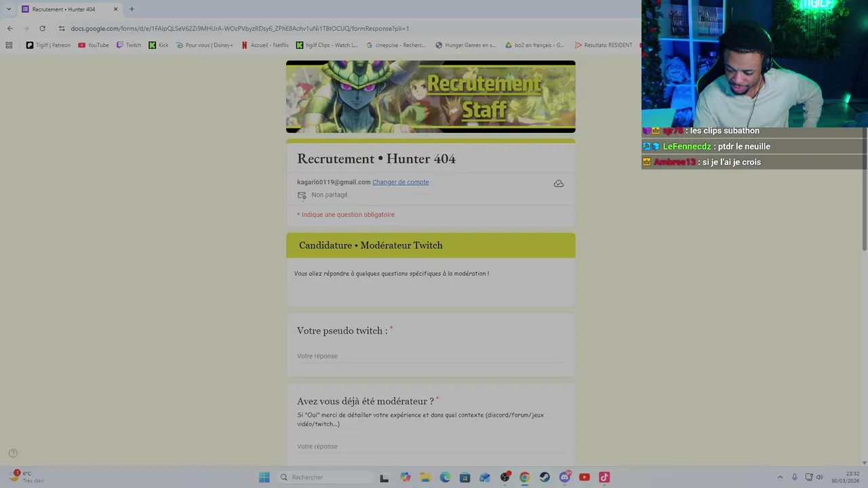Open Discord from the taskbar

(x=564, y=477)
